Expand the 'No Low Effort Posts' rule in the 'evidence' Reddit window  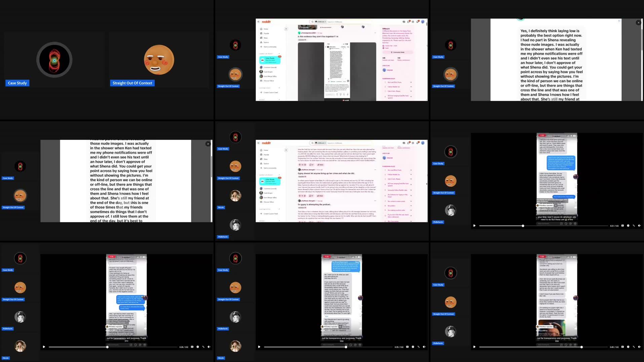(411, 82)
